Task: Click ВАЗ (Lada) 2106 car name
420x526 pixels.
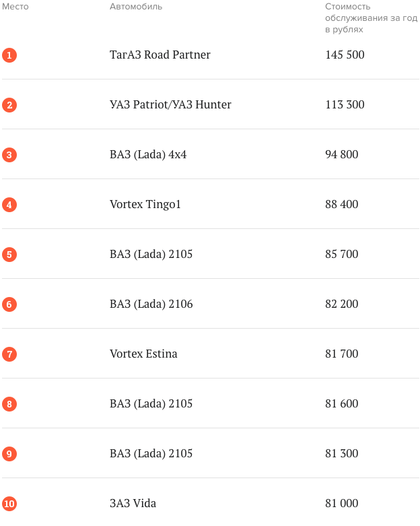Action: [x=151, y=304]
